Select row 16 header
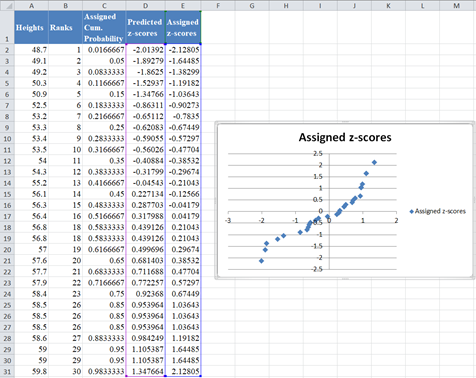Image resolution: width=476 pixels, height=378 pixels. [7, 205]
